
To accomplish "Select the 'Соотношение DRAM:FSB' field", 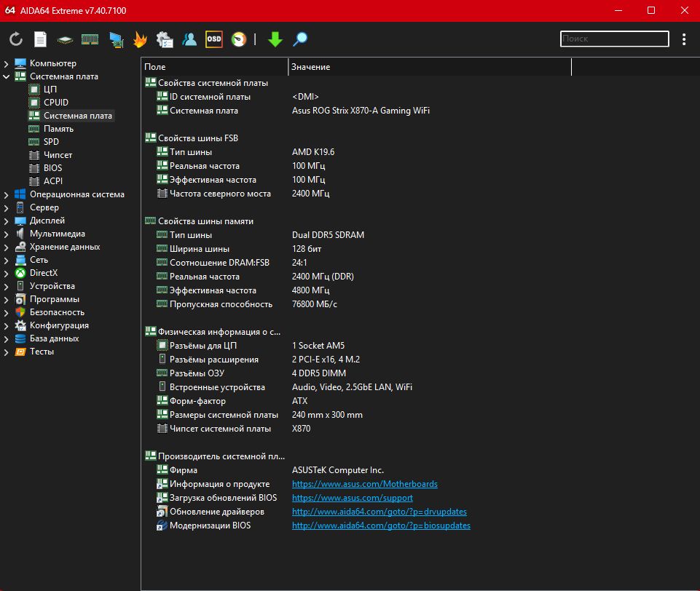I will (x=219, y=263).
